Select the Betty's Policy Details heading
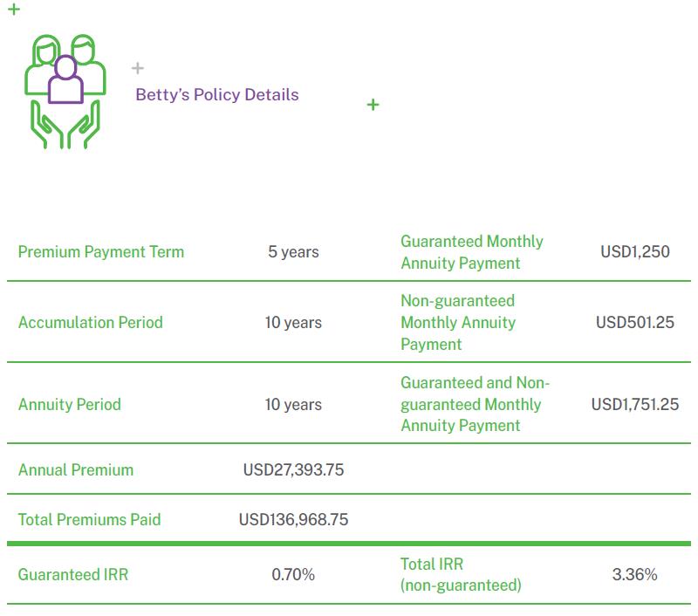698x616 pixels. [x=217, y=95]
